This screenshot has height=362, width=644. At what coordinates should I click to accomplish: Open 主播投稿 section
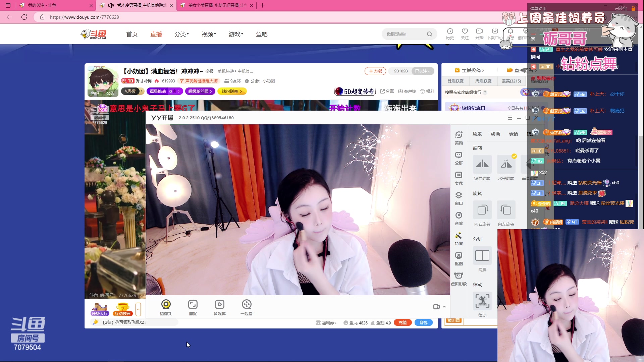[x=470, y=70]
